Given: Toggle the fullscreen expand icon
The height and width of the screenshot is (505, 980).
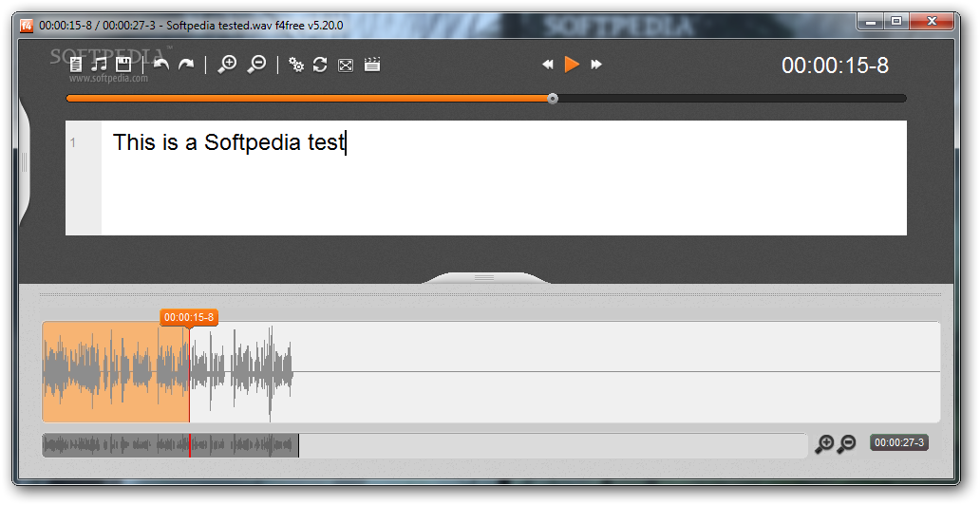Looking at the screenshot, I should coord(346,65).
